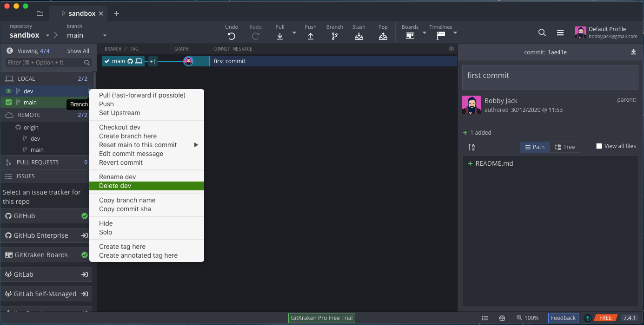Click the Feedback button
This screenshot has height=325, width=644.
(563, 318)
